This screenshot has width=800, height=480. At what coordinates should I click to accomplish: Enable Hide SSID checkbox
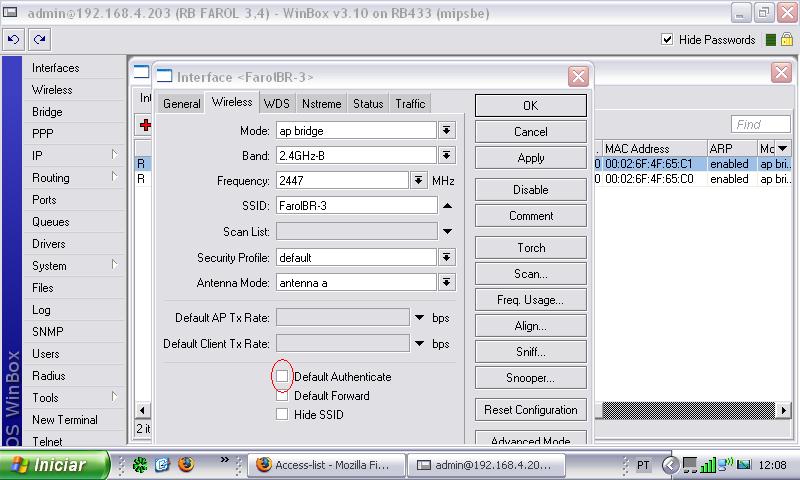coord(282,414)
